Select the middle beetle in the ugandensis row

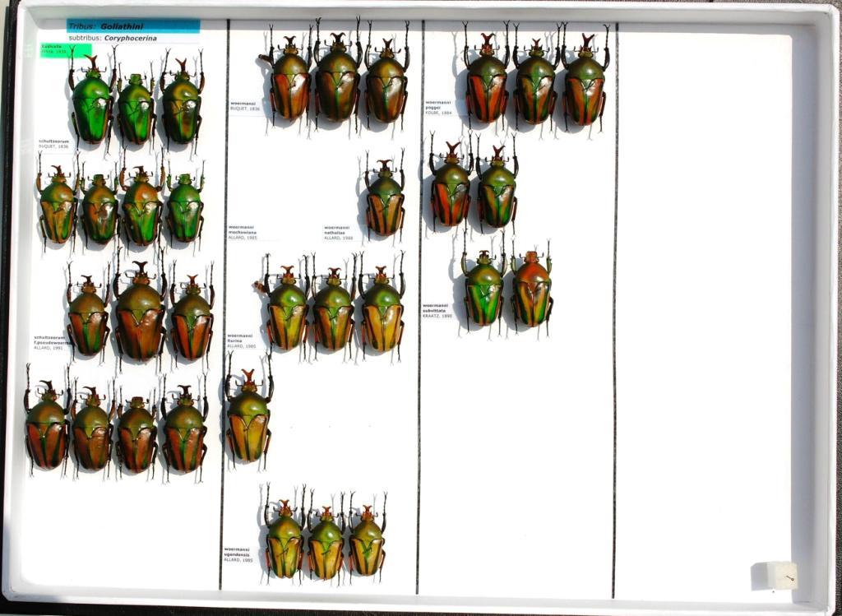click(326, 541)
